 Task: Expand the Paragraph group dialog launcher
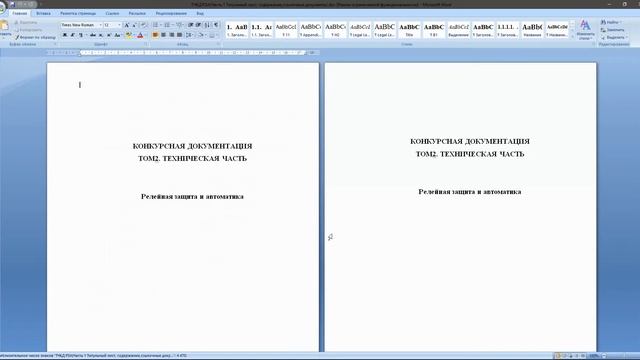tap(218, 44)
